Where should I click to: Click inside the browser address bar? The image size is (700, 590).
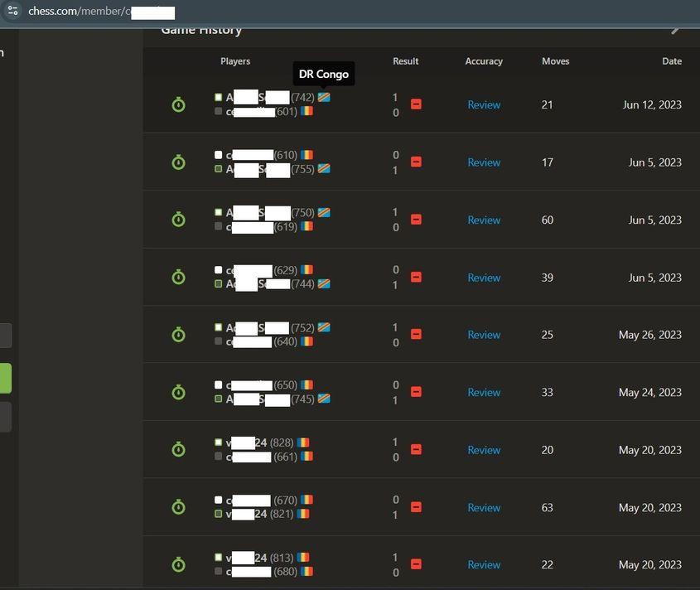[99, 12]
